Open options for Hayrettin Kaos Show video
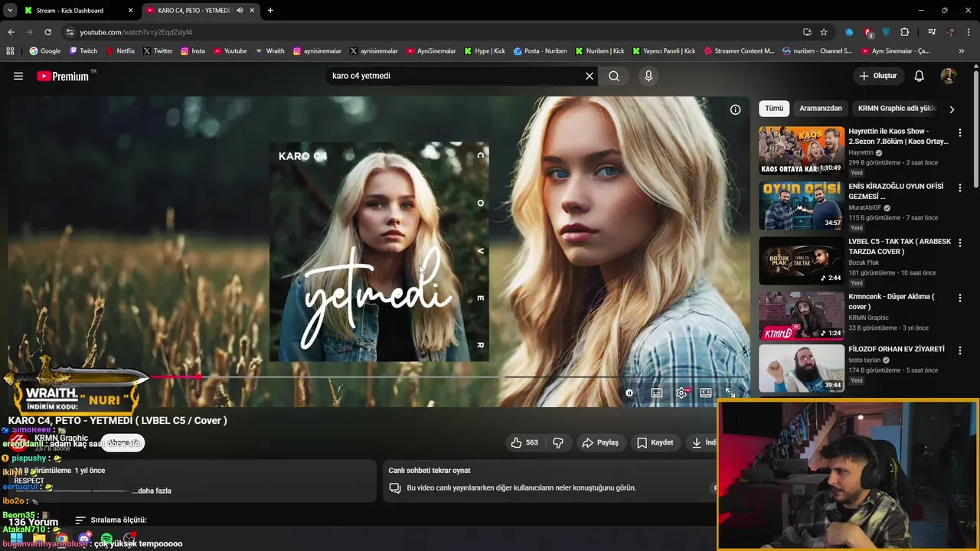 click(960, 132)
